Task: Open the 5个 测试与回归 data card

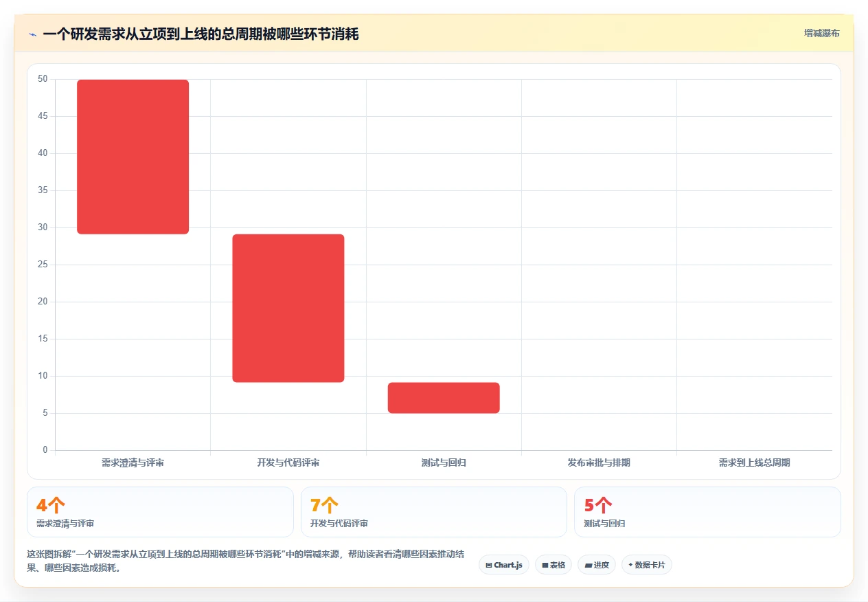Action: click(x=707, y=512)
